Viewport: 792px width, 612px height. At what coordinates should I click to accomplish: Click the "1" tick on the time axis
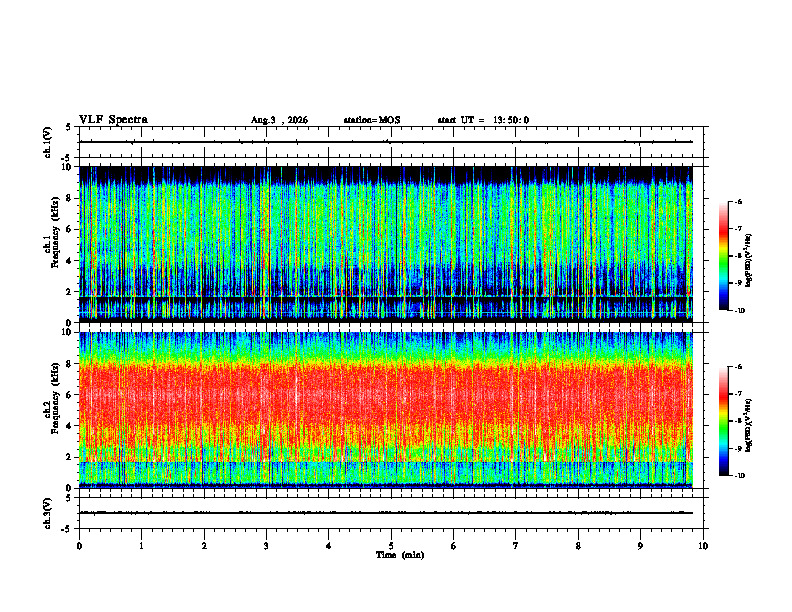click(141, 546)
